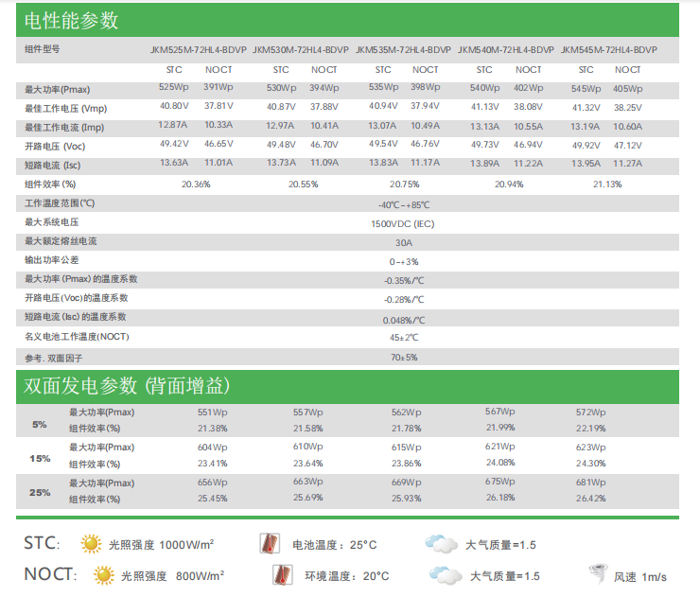Click the STC sun irradiance icon

pyautogui.click(x=91, y=544)
